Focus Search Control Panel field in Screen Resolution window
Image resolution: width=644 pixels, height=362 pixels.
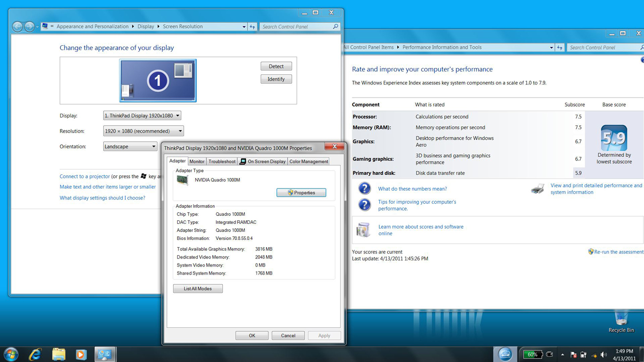coord(296,27)
